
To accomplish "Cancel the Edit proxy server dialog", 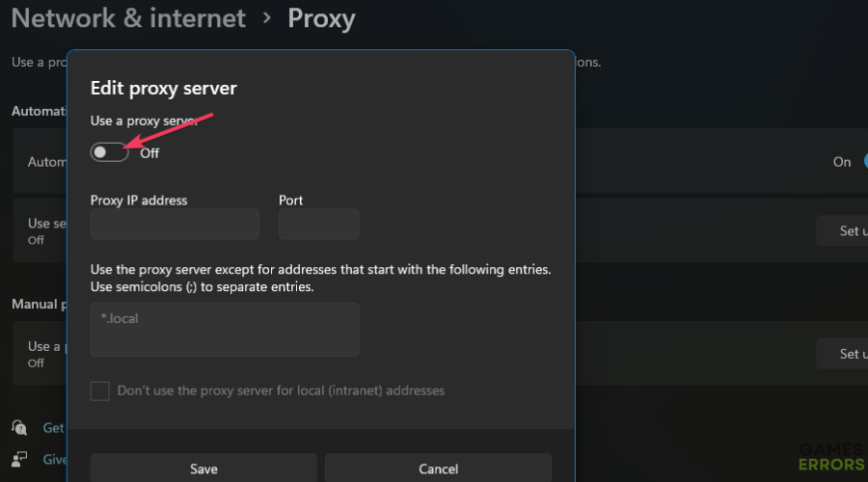I will pos(439,469).
